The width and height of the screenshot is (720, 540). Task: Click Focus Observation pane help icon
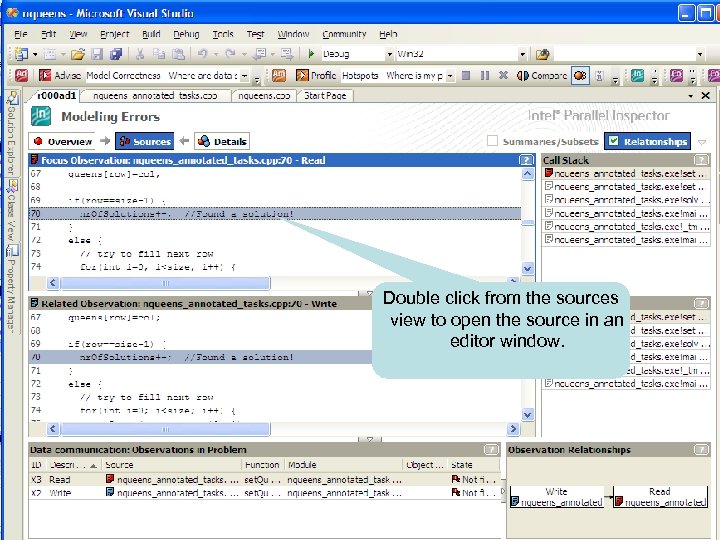[526, 160]
